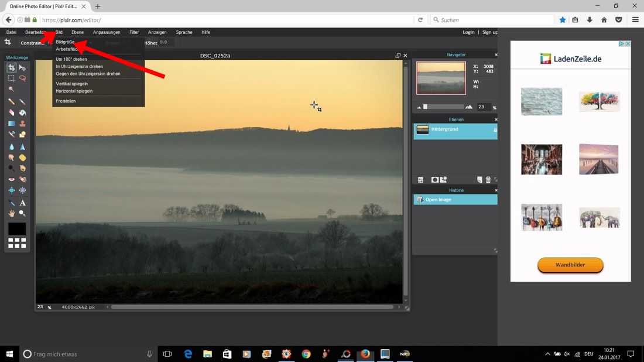Delete layer with the trash icon
Viewport: 644px width, 362px height.
[488, 180]
